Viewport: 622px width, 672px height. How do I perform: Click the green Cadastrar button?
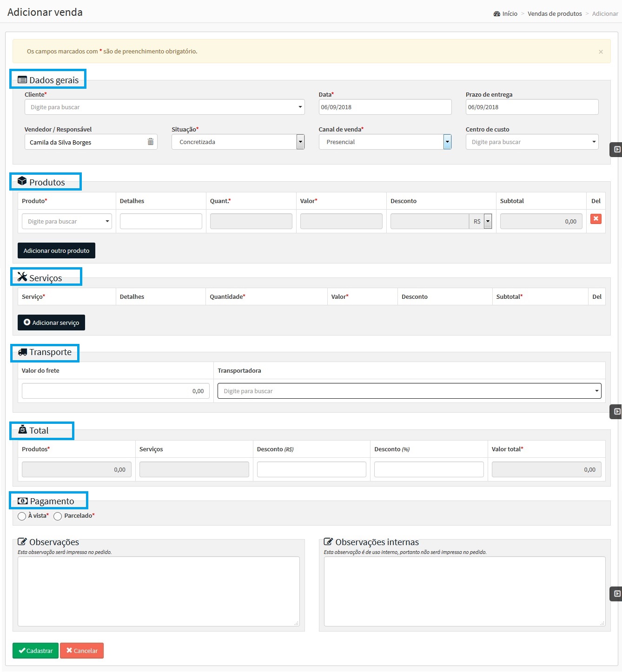point(35,651)
